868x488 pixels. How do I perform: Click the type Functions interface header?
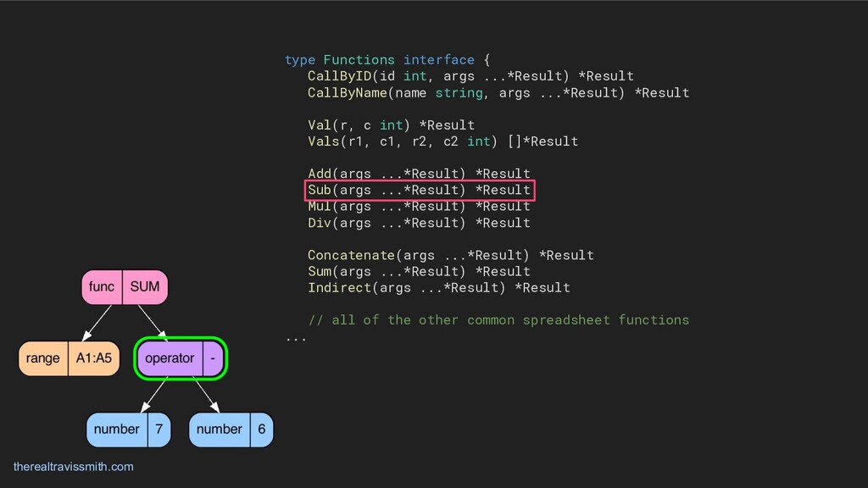click(x=387, y=60)
